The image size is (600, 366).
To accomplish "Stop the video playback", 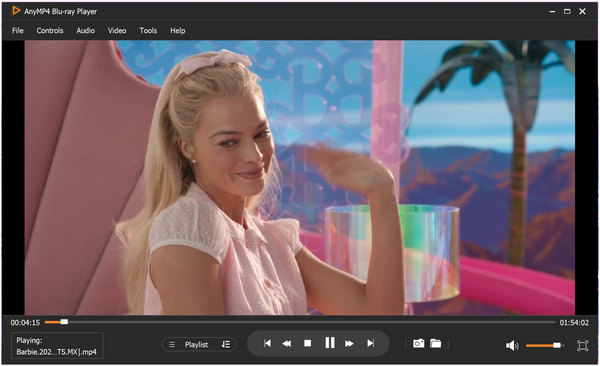I will click(x=307, y=343).
